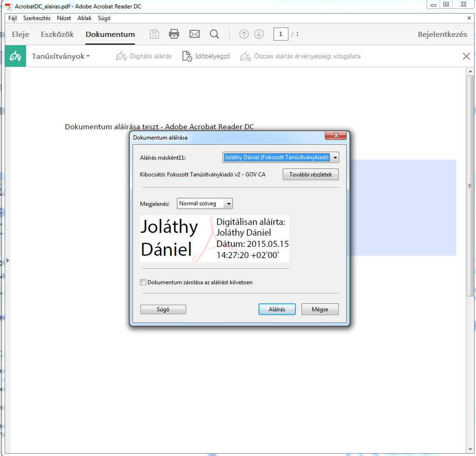Screen dimensions: 476x456
Task: Open the Ablak menu
Action: [x=84, y=18]
